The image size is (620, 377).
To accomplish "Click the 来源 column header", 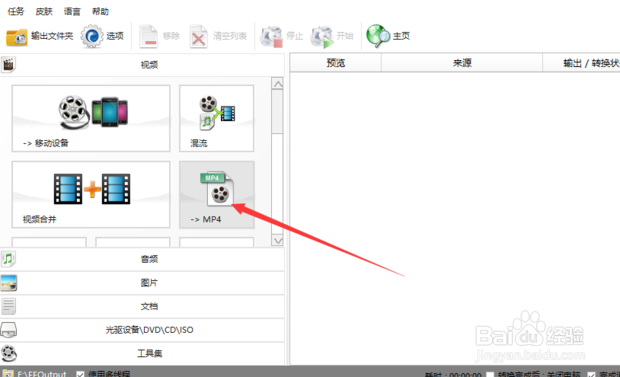I will 462,63.
